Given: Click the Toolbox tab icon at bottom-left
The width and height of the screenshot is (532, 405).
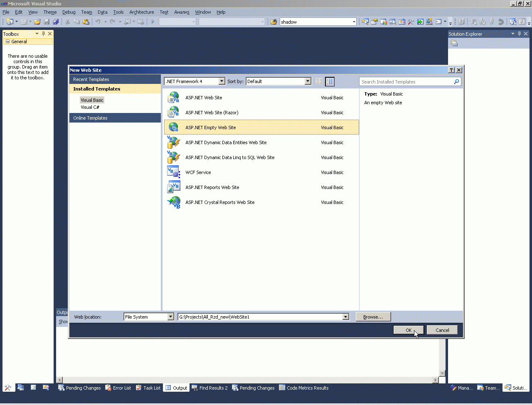Looking at the screenshot, I should coord(8,388).
